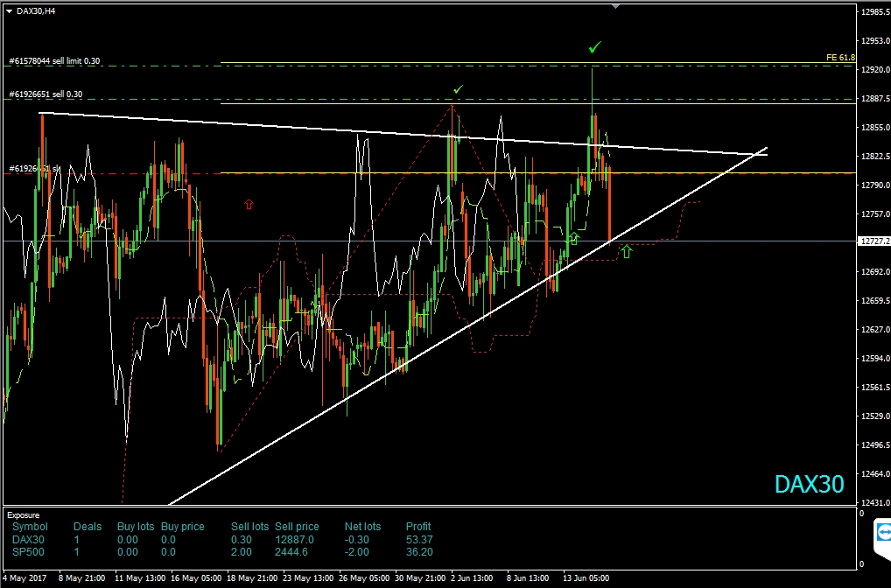Select the '#61926651 sl' stop loss label
Image resolution: width=891 pixels, height=588 pixels.
tap(34, 169)
